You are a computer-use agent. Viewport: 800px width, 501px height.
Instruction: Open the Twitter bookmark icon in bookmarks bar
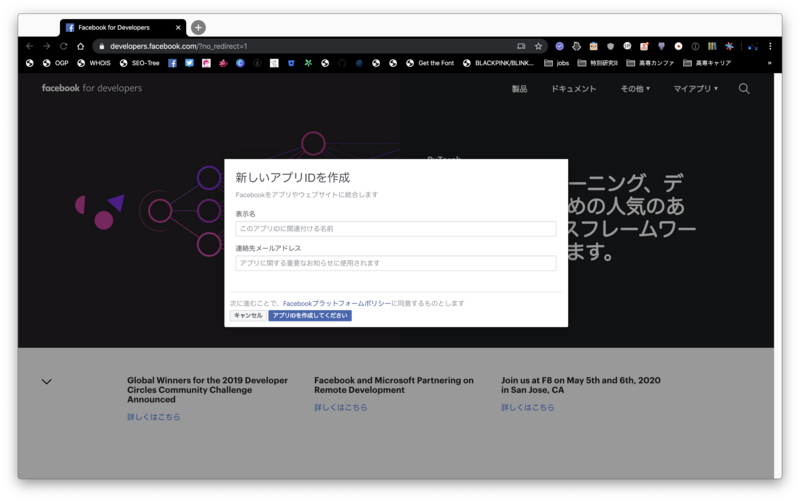tap(189, 63)
